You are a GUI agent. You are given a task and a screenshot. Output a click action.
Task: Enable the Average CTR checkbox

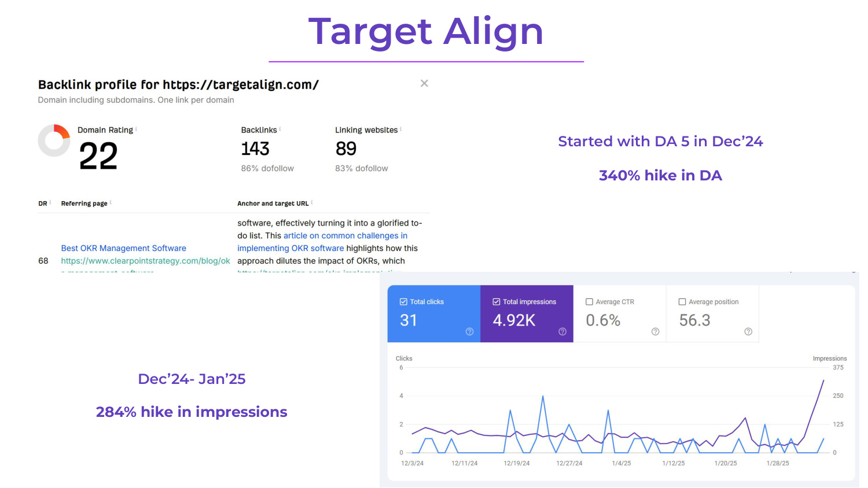click(589, 301)
